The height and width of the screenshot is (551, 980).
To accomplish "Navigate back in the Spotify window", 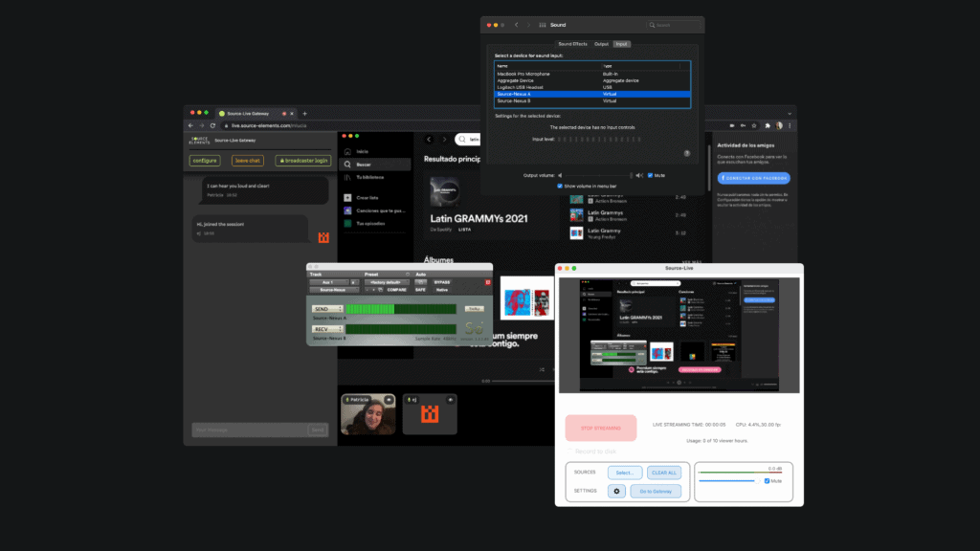I will 429,140.
